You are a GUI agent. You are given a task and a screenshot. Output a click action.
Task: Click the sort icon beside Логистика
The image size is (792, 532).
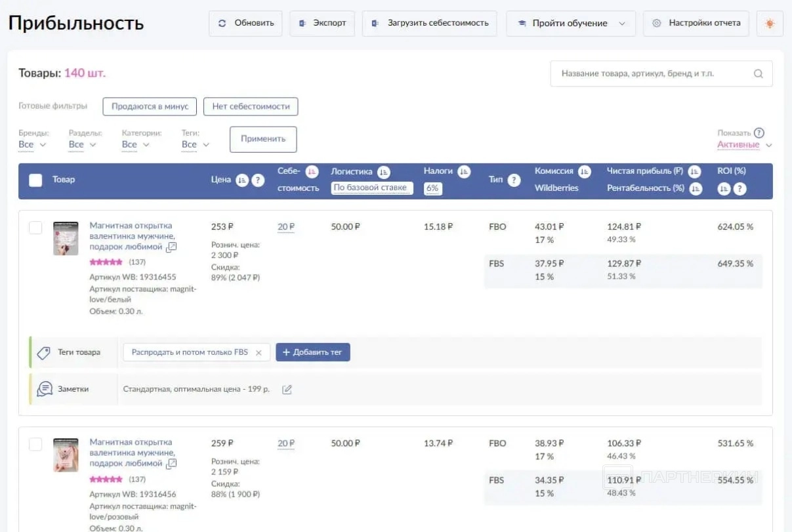[384, 172]
